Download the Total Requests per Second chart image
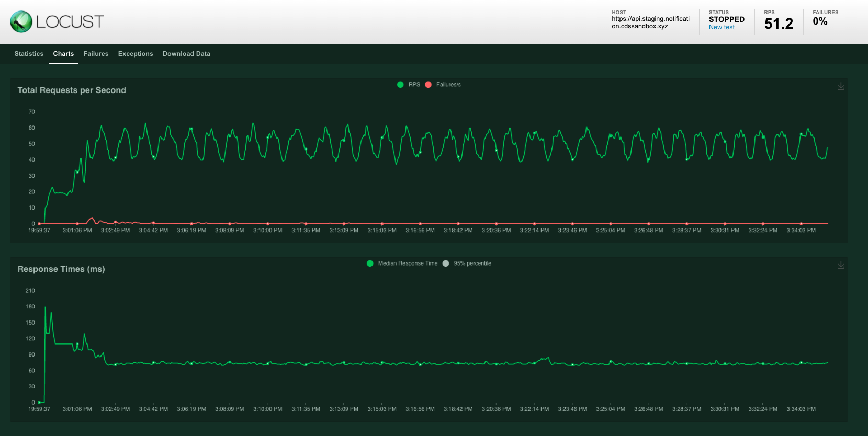The image size is (868, 436). 841,86
